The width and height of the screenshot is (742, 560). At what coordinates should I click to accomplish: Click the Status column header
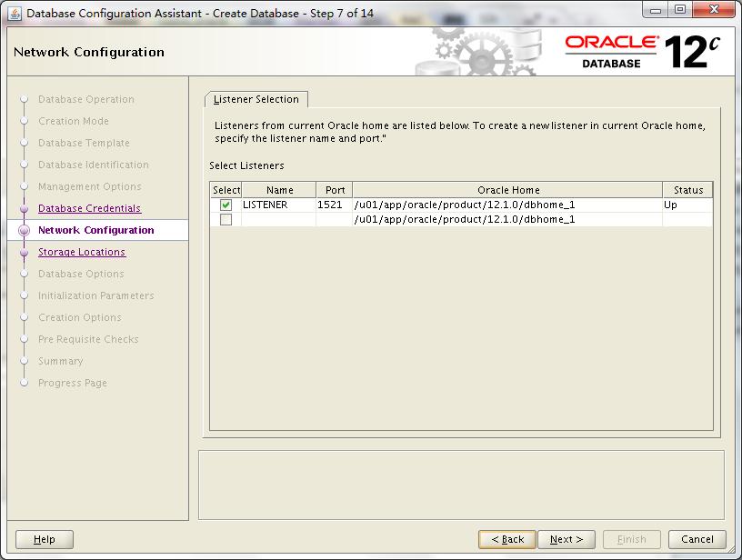point(687,190)
